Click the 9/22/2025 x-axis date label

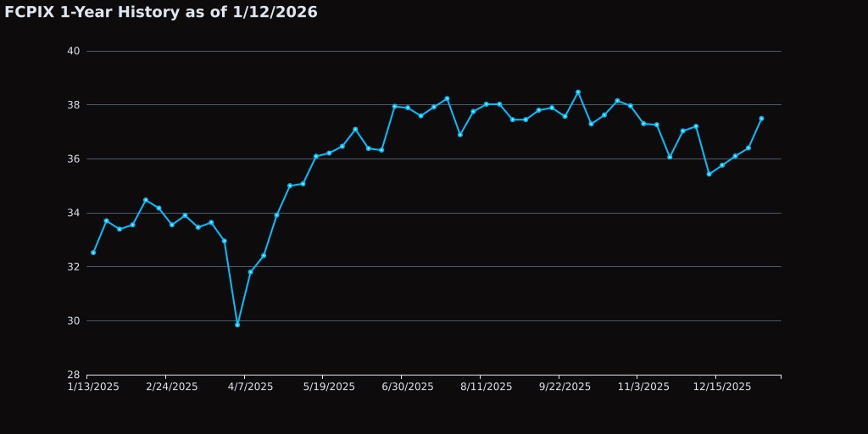coord(565,387)
